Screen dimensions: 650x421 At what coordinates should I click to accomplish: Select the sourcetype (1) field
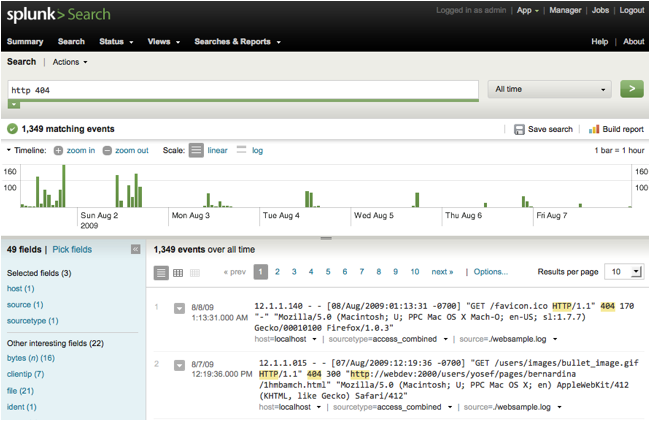32,321
